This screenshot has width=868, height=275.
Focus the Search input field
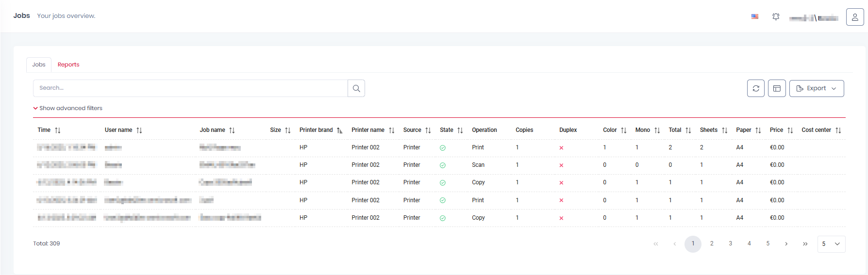tap(190, 88)
